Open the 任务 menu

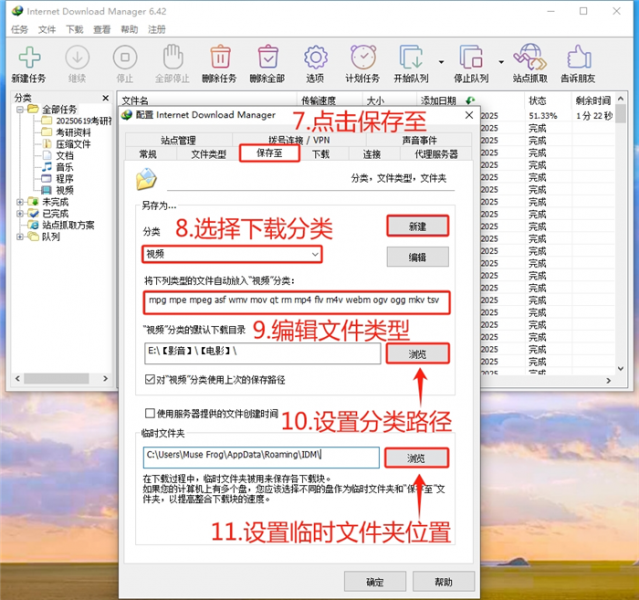tap(19, 29)
